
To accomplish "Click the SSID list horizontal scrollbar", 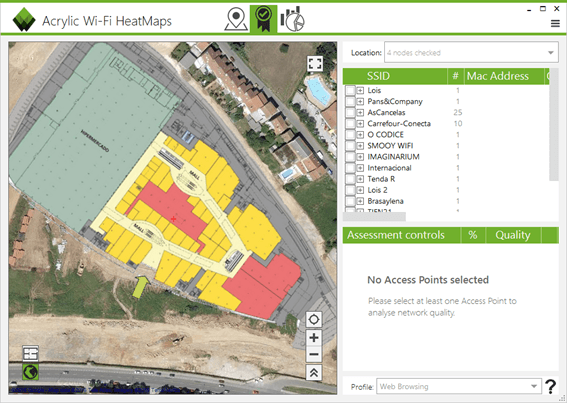I will [374, 216].
